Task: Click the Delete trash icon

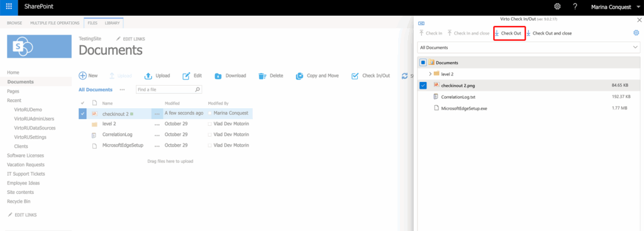Action: pyautogui.click(x=262, y=76)
